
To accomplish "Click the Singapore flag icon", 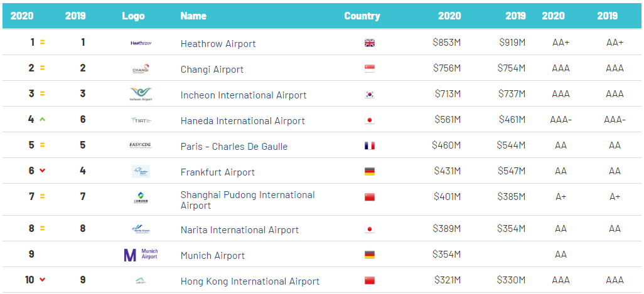I will click(x=370, y=69).
